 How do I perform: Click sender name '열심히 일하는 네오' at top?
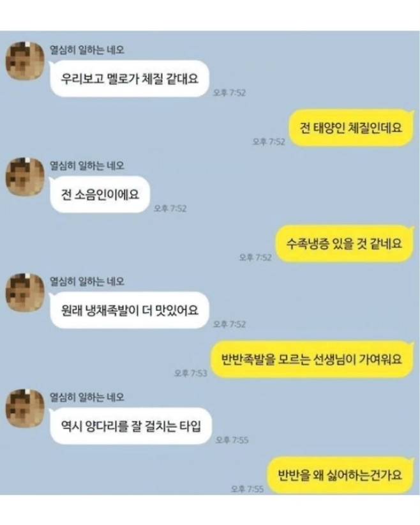(x=87, y=50)
